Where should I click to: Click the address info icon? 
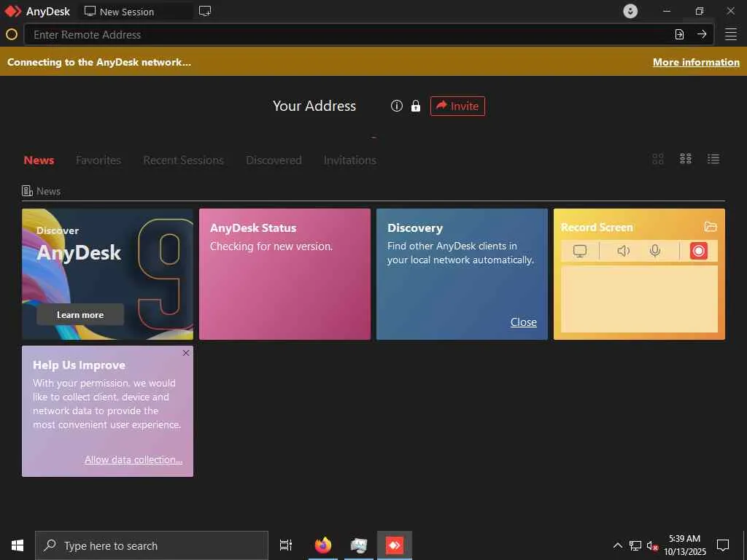coord(396,106)
